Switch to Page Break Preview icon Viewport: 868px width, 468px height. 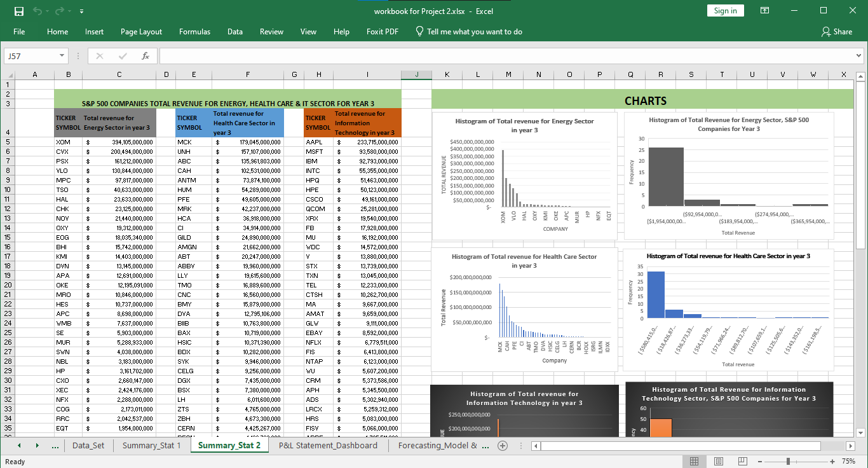point(742,461)
